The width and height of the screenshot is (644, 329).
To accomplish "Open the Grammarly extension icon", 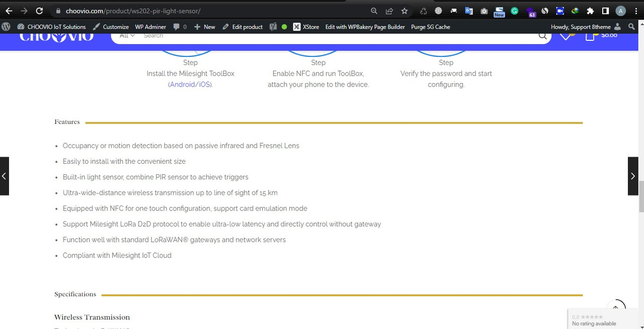I will [514, 11].
